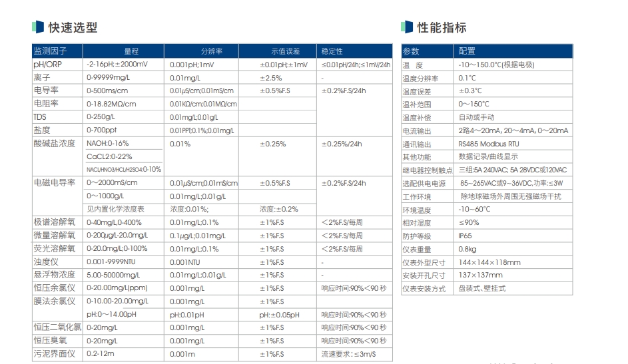Click the 性能指标 section heading
The width and height of the screenshot is (628, 364).
(x=442, y=27)
